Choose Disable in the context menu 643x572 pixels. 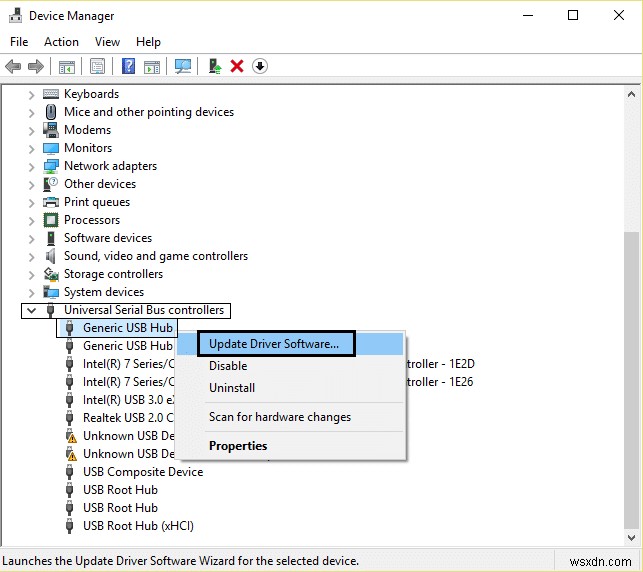point(290,366)
